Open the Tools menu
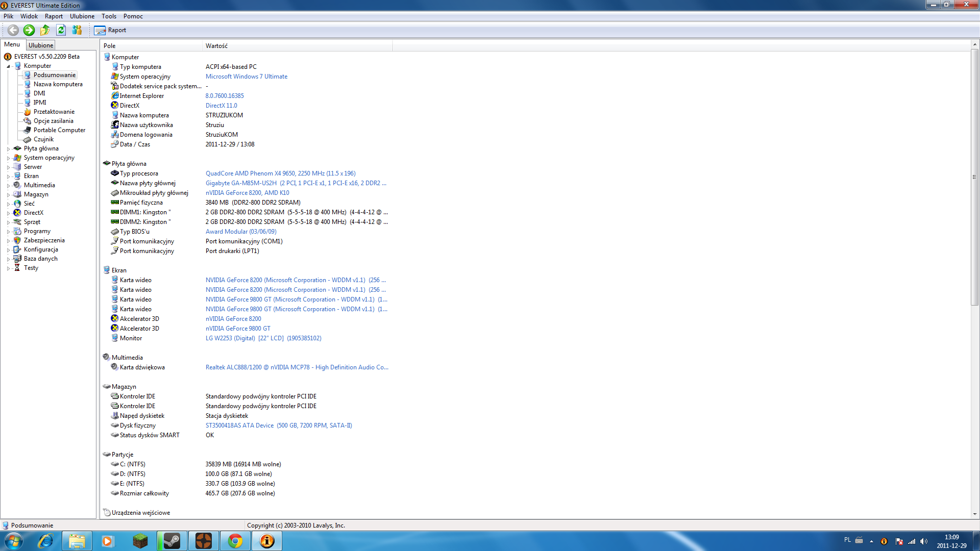 coord(109,16)
